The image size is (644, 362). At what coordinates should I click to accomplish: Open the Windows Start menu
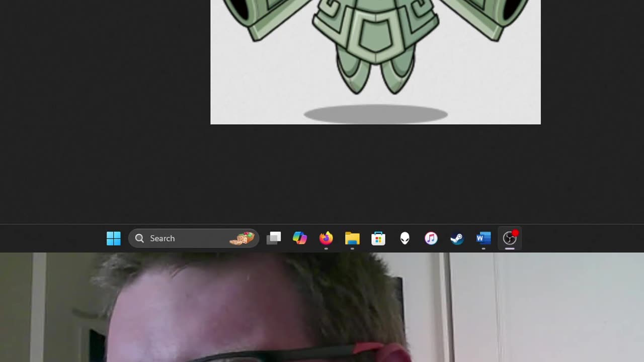pyautogui.click(x=114, y=238)
